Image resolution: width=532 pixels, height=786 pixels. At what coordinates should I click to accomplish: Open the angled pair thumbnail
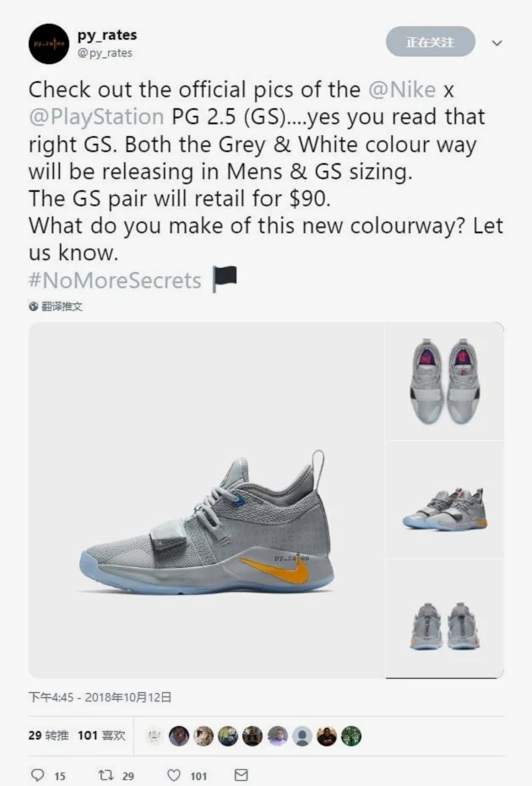pos(445,499)
